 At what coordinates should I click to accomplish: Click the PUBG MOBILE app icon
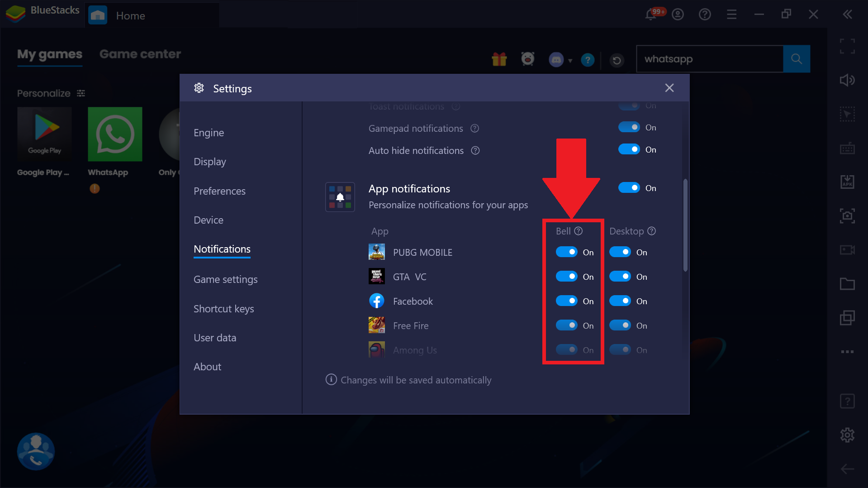pyautogui.click(x=377, y=252)
